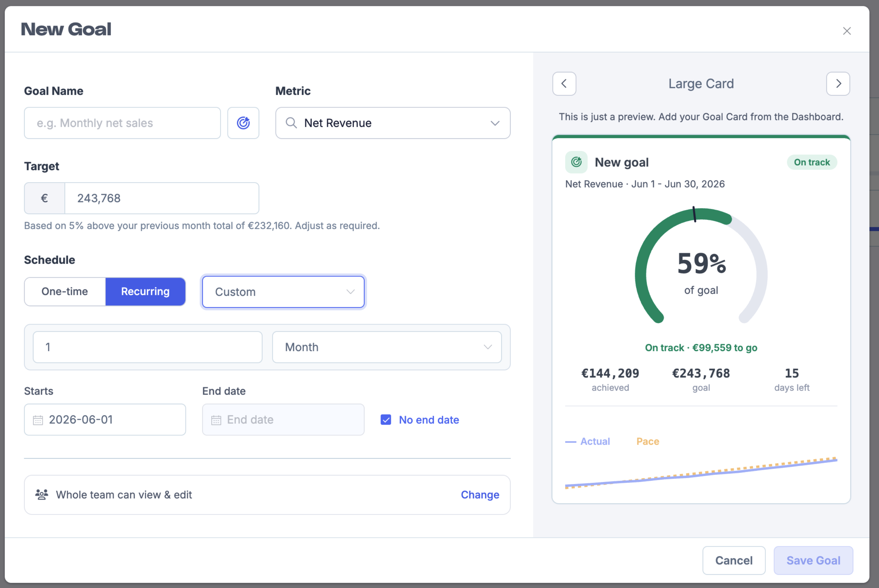This screenshot has width=879, height=588.
Task: Go to previous card preview with left chevron
Action: [564, 84]
